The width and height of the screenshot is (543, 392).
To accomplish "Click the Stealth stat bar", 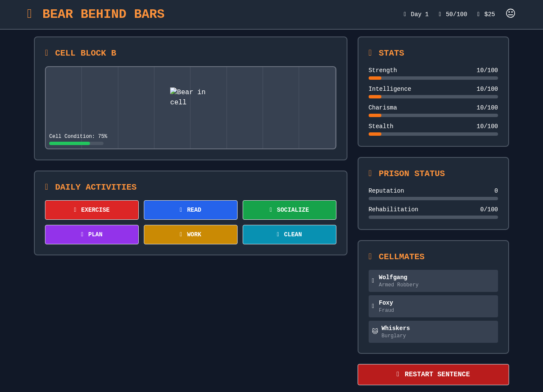I will point(433,134).
